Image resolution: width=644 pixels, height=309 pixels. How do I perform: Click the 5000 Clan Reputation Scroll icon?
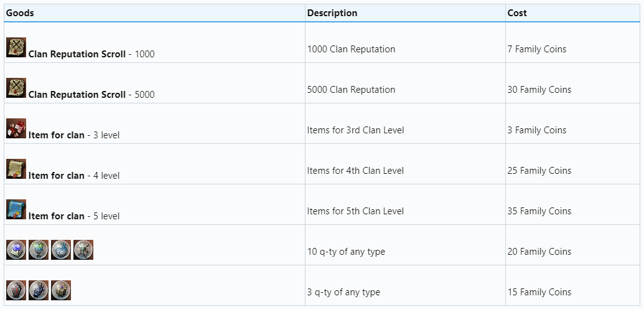16,88
